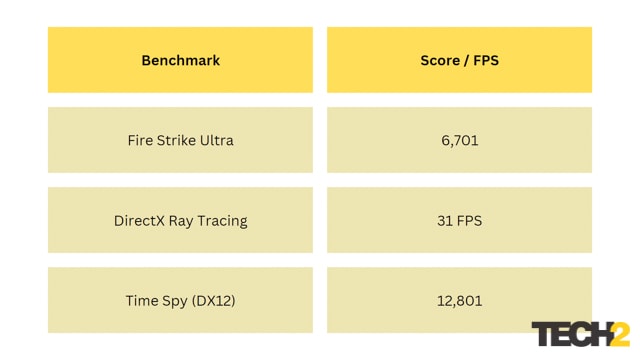Image resolution: width=640 pixels, height=360 pixels.
Task: Click the word DirectX in second row
Action: tap(139, 221)
